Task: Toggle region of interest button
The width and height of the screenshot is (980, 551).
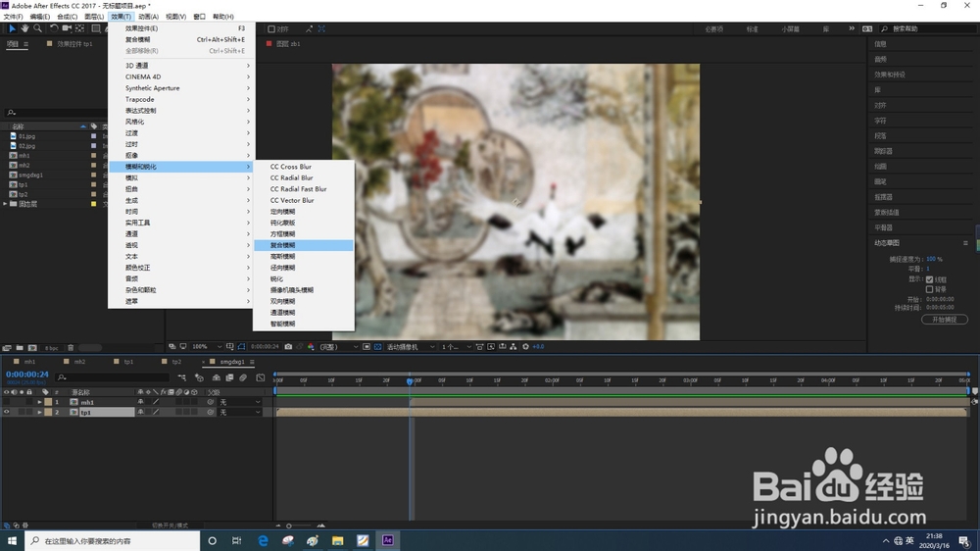Action: (367, 346)
